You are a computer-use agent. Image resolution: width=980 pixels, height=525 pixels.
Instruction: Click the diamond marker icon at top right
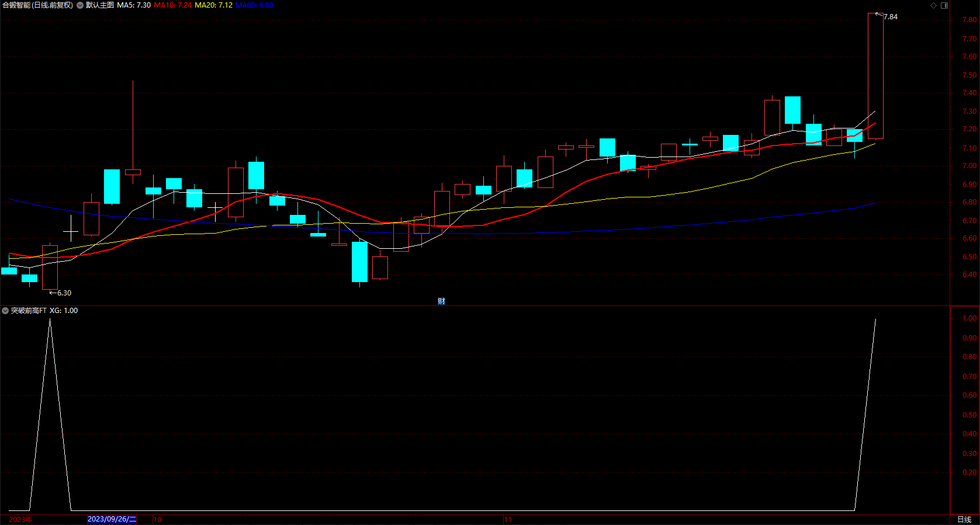click(933, 5)
